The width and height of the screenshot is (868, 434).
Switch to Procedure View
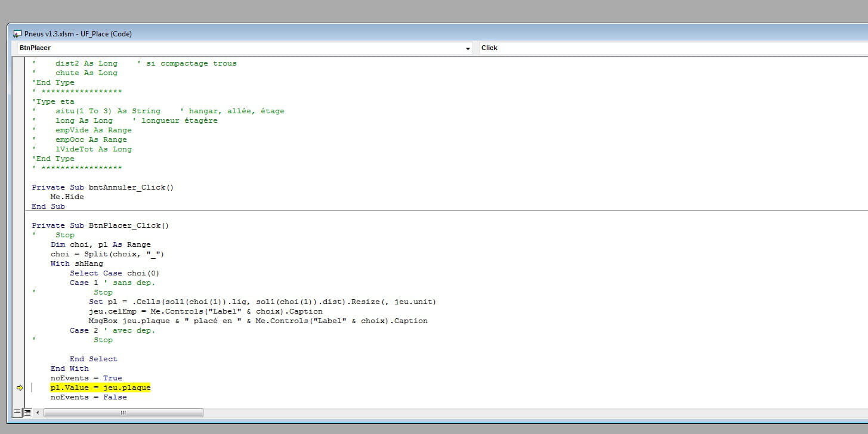point(17,412)
